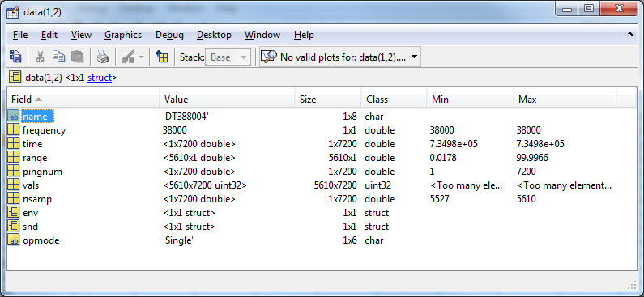Click the Class column header
The image size is (644, 297).
pyautogui.click(x=394, y=100)
